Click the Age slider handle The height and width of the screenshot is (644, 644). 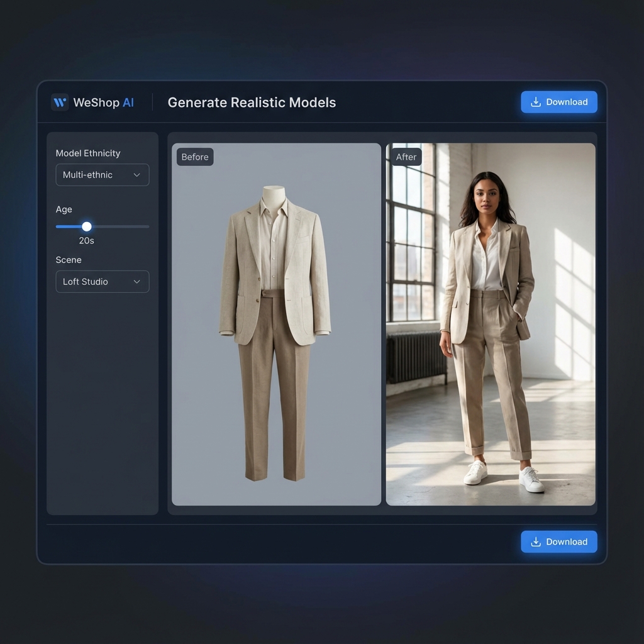pyautogui.click(x=87, y=226)
